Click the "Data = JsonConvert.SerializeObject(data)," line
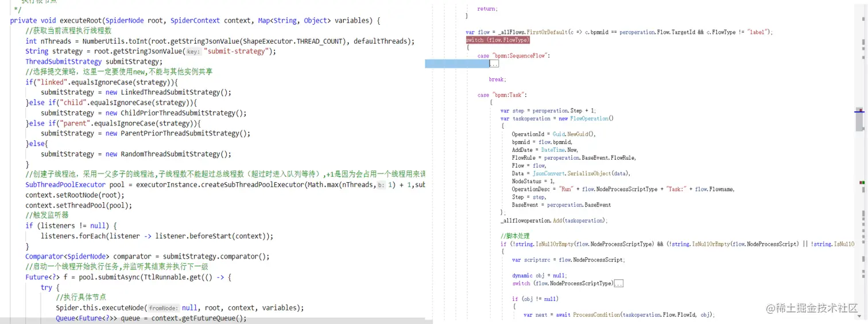This screenshot has height=324, width=868. click(571, 173)
